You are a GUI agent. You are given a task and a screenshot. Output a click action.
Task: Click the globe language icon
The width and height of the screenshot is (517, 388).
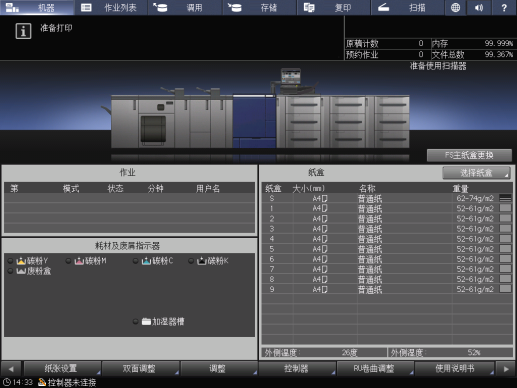(x=455, y=7)
